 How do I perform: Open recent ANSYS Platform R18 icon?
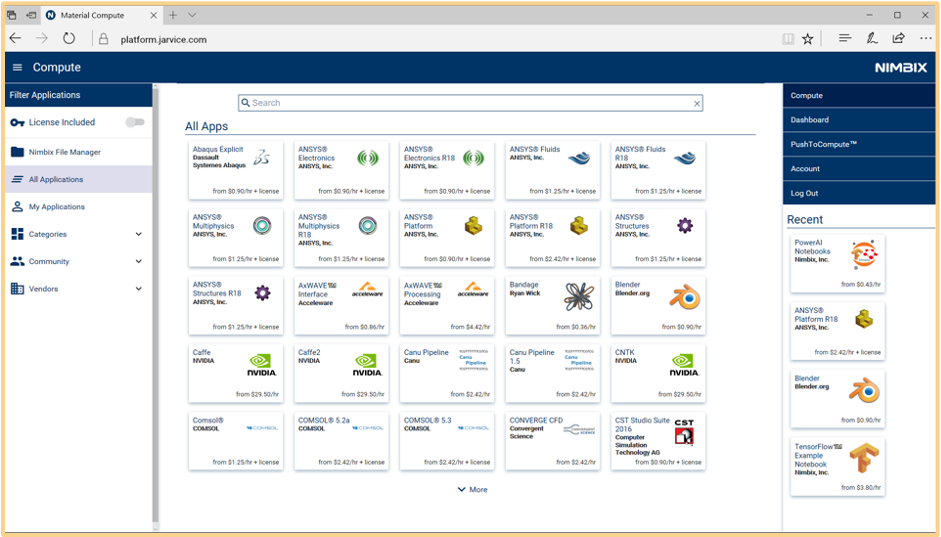[x=864, y=319]
